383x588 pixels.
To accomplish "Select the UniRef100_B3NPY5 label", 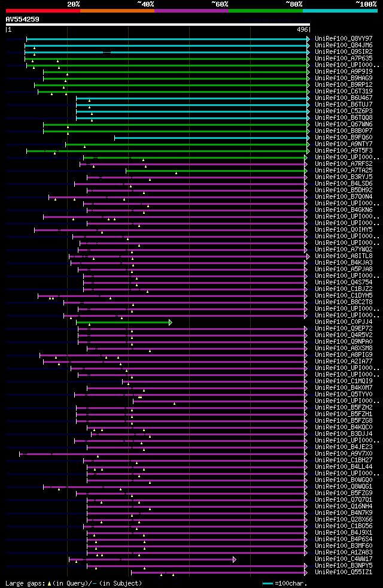I will point(344,566).
